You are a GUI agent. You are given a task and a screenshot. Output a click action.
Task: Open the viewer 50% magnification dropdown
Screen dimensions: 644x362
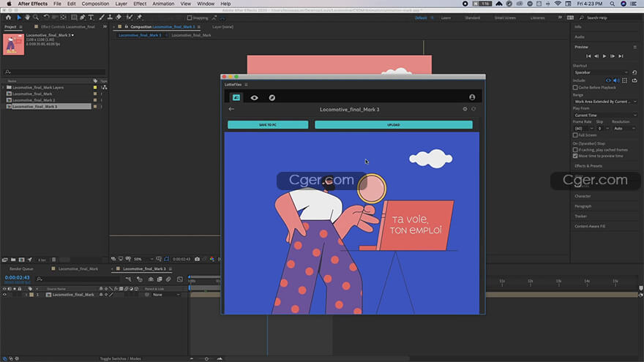[x=143, y=259]
